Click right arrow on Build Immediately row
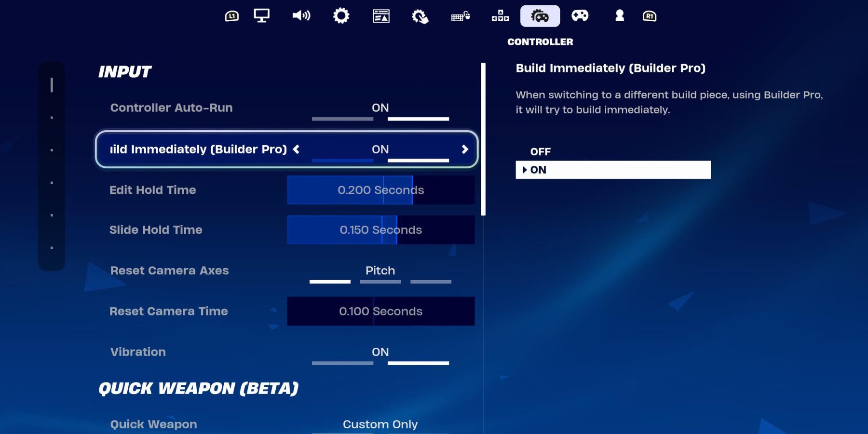 465,149
